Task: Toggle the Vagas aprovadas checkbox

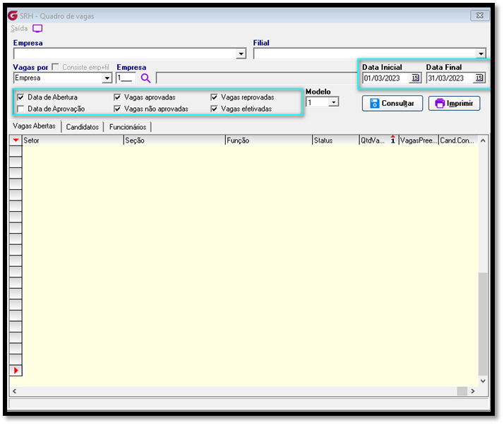Action: coord(117,97)
